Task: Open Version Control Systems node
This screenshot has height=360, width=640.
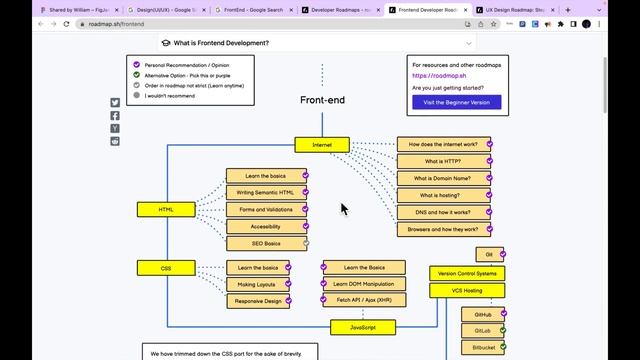Action: point(467,273)
